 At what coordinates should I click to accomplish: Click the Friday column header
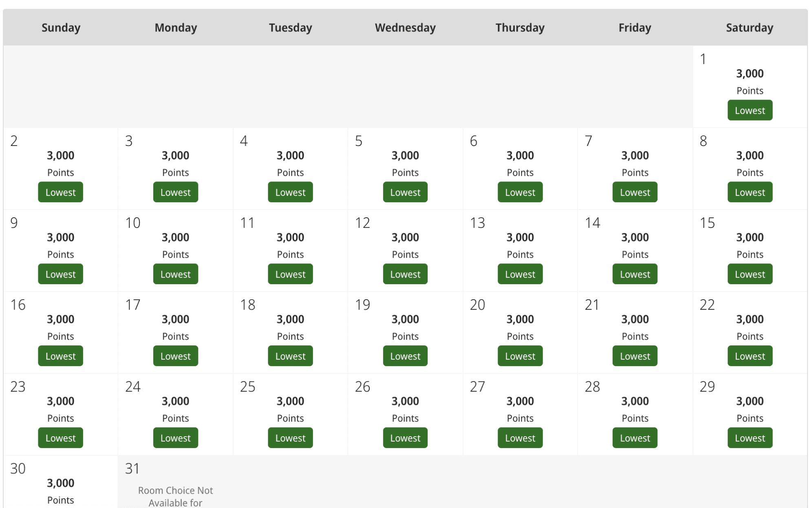[635, 27]
